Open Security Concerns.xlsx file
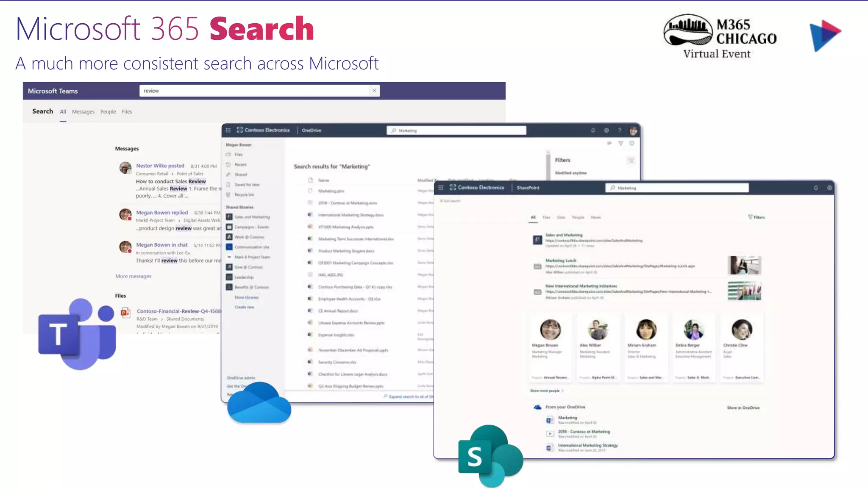Viewport: 868px width, 488px height. (x=337, y=362)
